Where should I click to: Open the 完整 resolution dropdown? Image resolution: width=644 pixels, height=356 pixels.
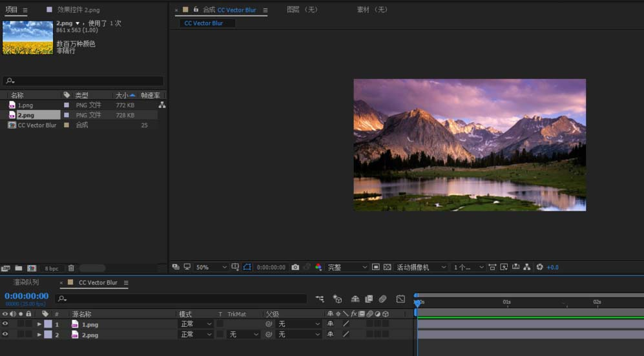click(x=347, y=267)
